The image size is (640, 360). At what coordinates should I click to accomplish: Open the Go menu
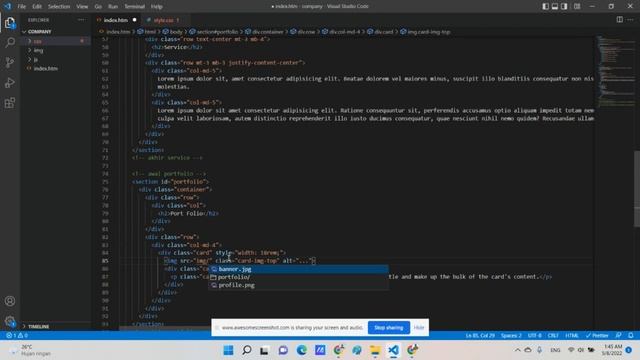98,7
